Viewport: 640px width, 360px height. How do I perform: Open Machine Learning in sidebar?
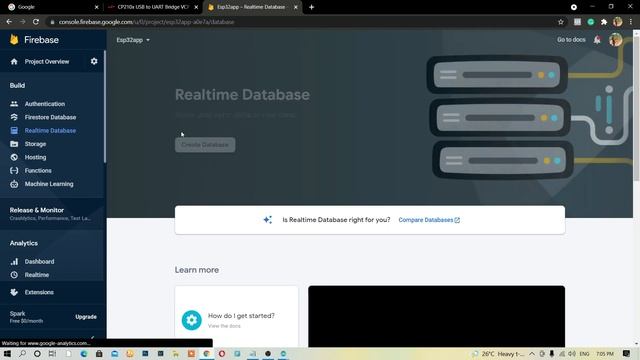49,184
